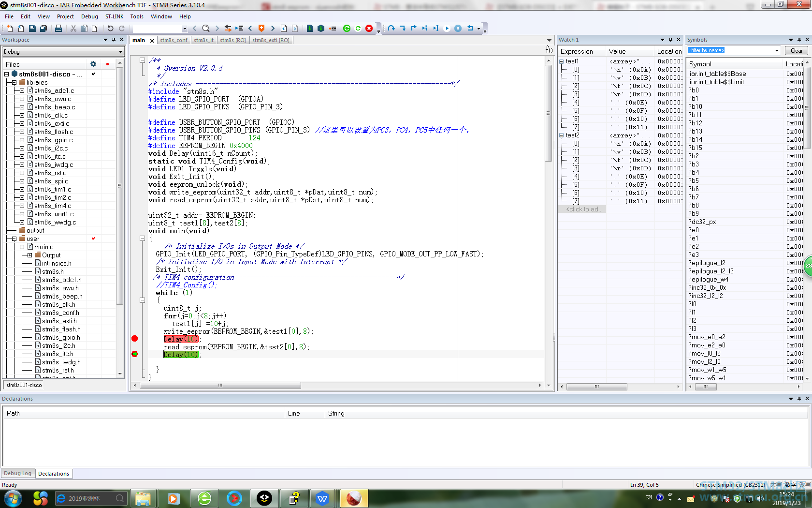The height and width of the screenshot is (508, 812).
Task: Click the Make build icon
Action: click(x=321, y=29)
